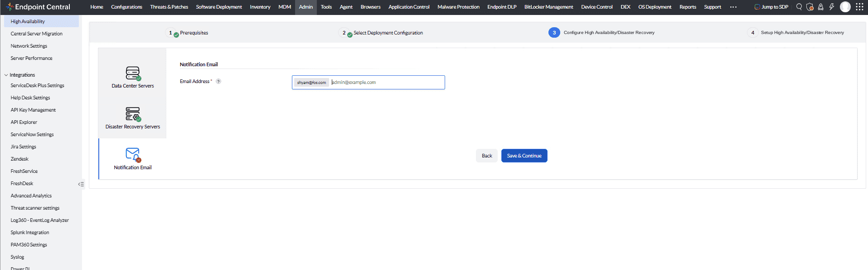Open the Tools menu
Screen dimensions: 868x270
[x=326, y=7]
